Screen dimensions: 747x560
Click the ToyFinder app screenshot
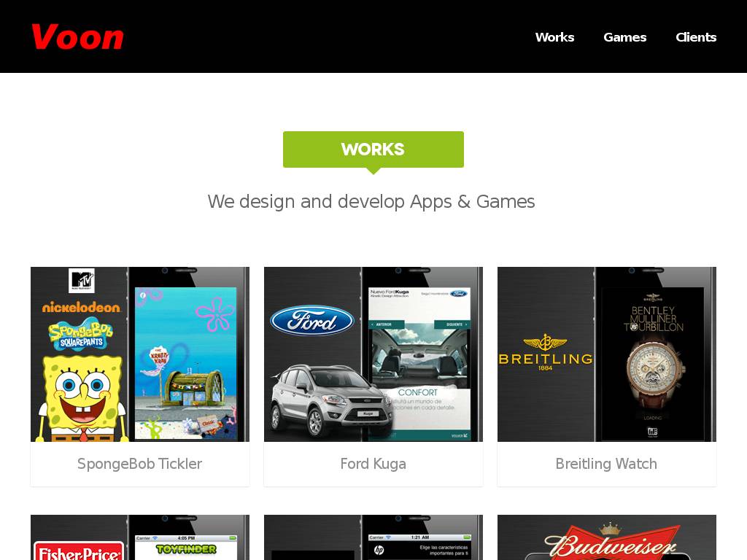[186, 548]
